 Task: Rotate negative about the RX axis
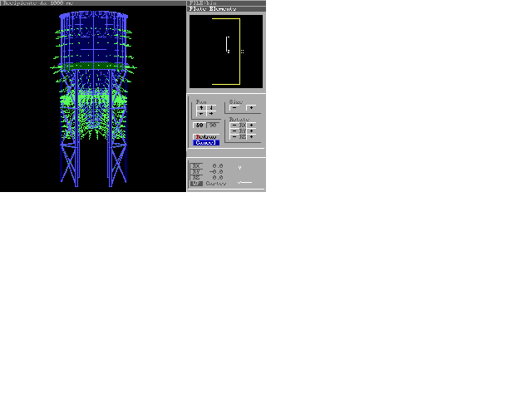pyautogui.click(x=234, y=125)
